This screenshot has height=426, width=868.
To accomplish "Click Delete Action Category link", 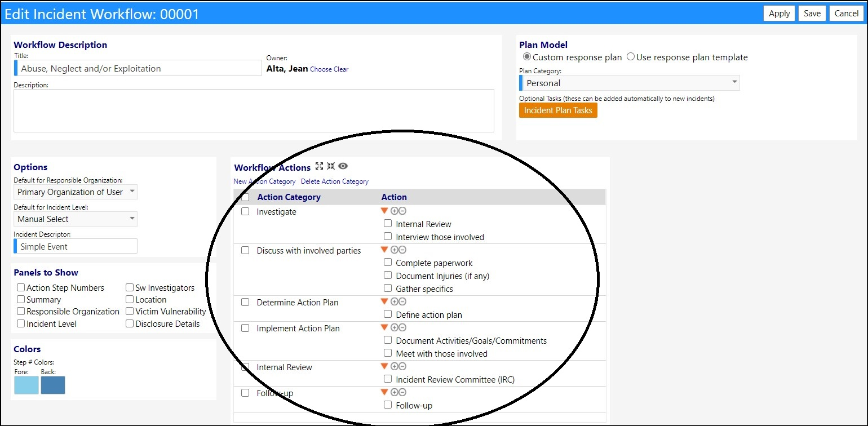I will (x=335, y=181).
